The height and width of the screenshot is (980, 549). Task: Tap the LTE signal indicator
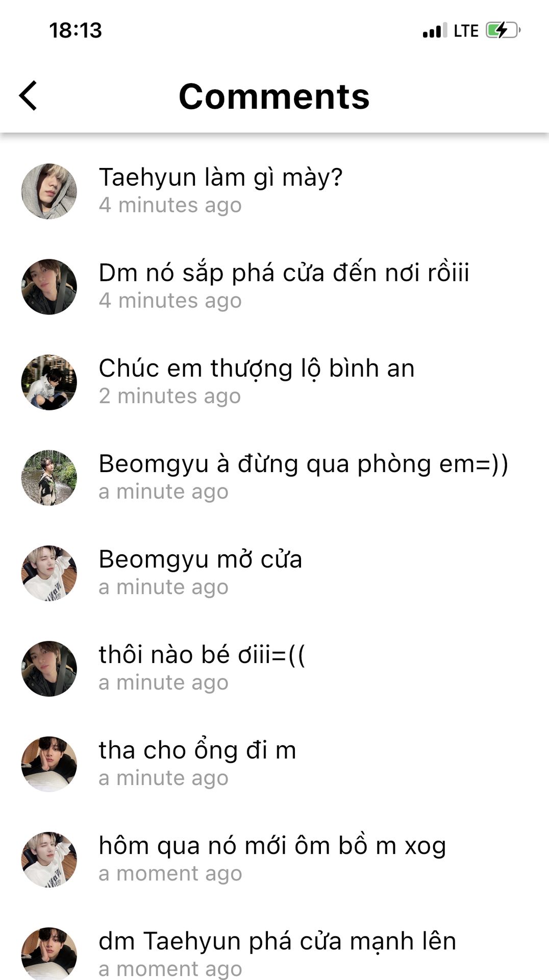pos(466,31)
